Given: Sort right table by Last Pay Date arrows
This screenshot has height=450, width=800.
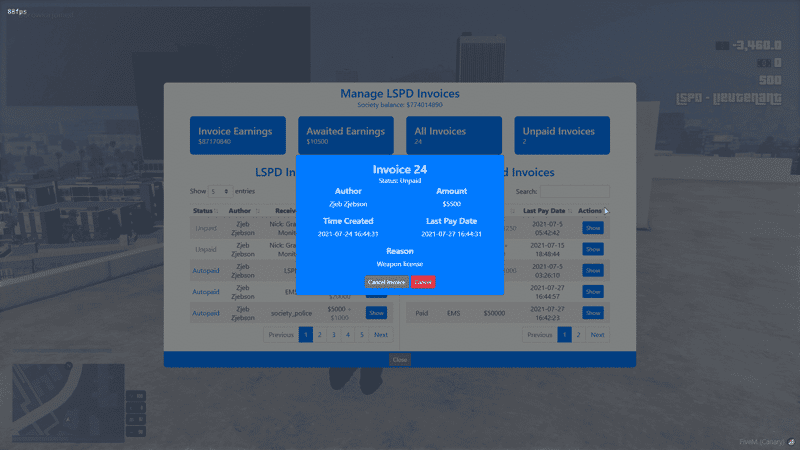Looking at the screenshot, I should 570,211.
